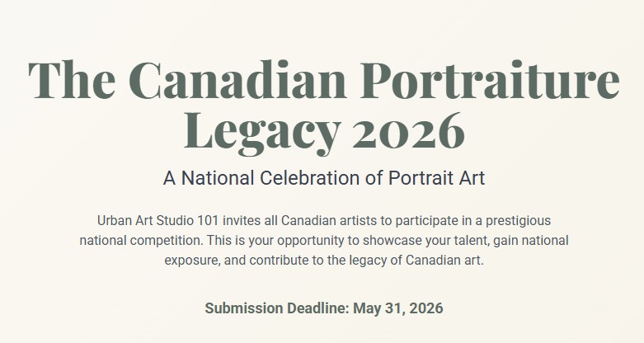
Task: Click the "May 31, 2026" deadline date
Action: point(398,309)
